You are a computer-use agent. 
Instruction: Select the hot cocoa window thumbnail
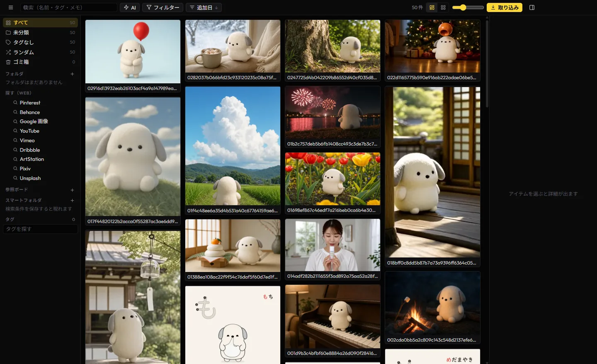coord(233,46)
